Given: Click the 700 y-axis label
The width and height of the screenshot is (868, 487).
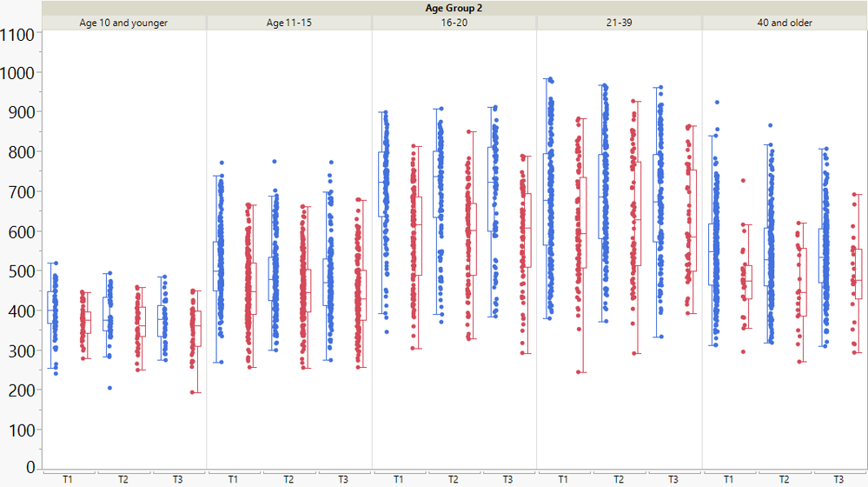Looking at the screenshot, I should pyautogui.click(x=22, y=192).
